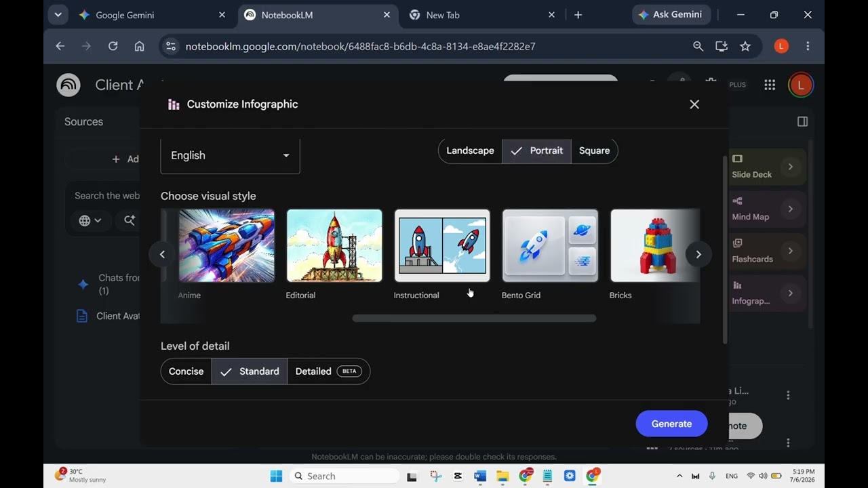Close the Customize Infographic dialog

[x=694, y=104]
